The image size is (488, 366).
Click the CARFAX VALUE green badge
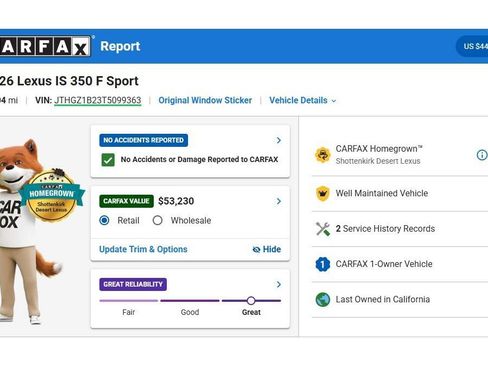pyautogui.click(x=126, y=201)
